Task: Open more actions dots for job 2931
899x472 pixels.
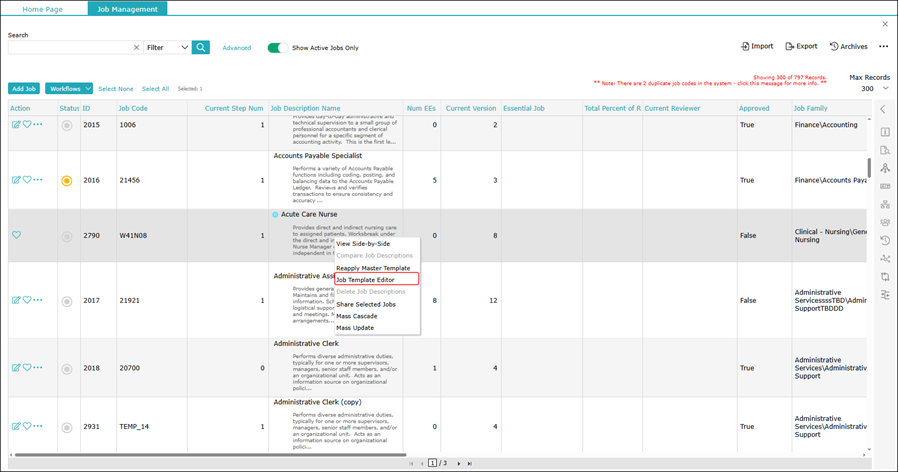Action: click(38, 426)
